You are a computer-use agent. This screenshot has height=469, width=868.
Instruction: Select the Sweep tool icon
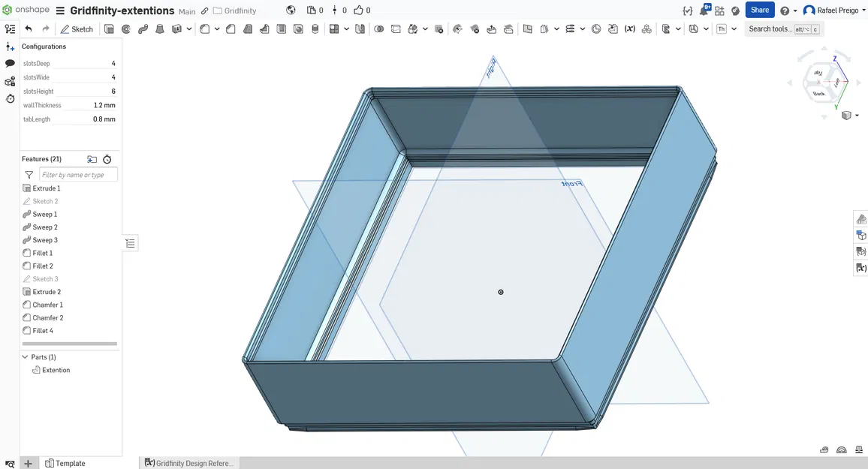pyautogui.click(x=143, y=29)
